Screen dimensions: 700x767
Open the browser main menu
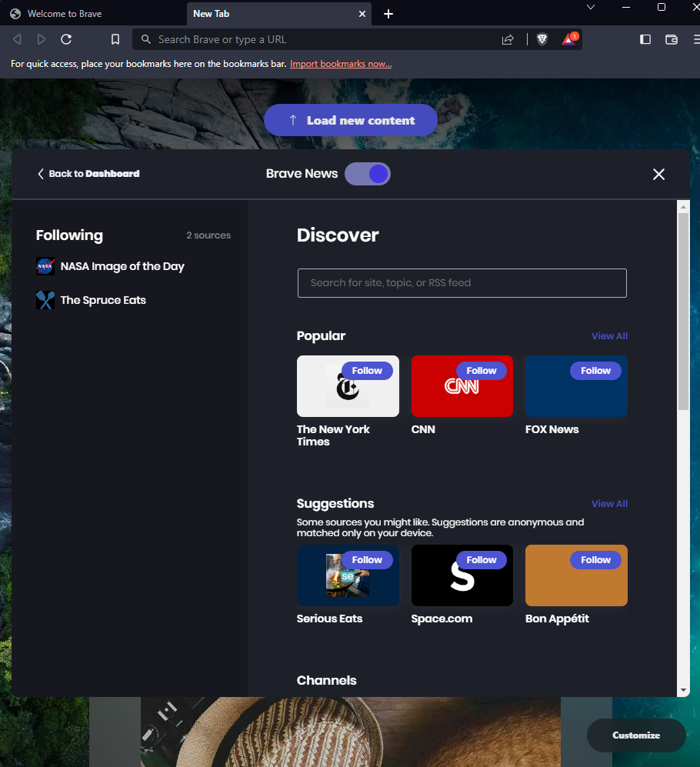click(x=696, y=39)
